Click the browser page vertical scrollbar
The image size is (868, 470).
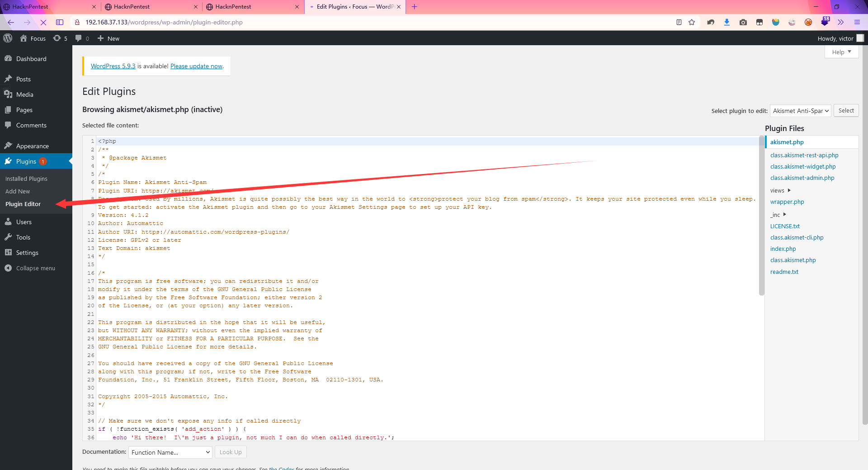pos(865,235)
